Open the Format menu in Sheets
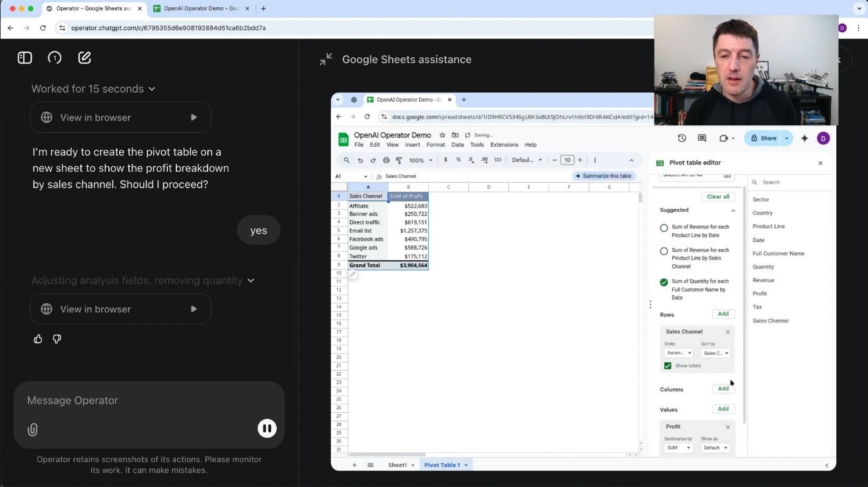Screen dimensions: 868x487 [x=436, y=145]
